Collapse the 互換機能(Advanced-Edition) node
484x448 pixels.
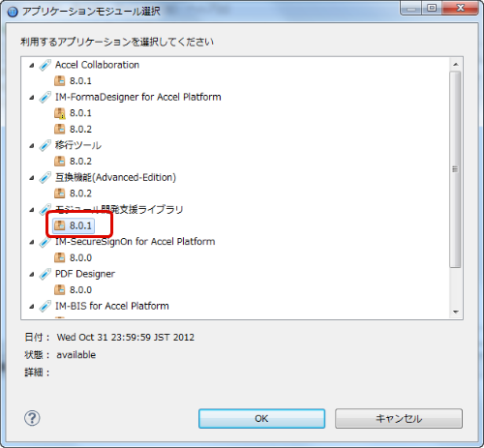(32, 178)
